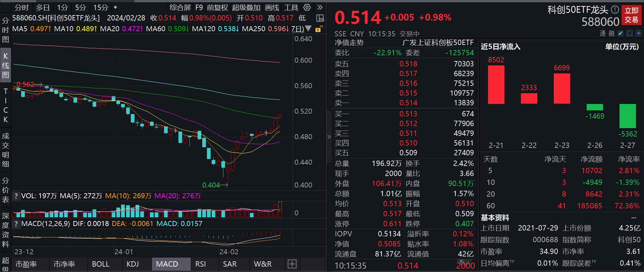The image size is (644, 272).
Task: Click 买一 price 0.513
Action: [x=408, y=114]
